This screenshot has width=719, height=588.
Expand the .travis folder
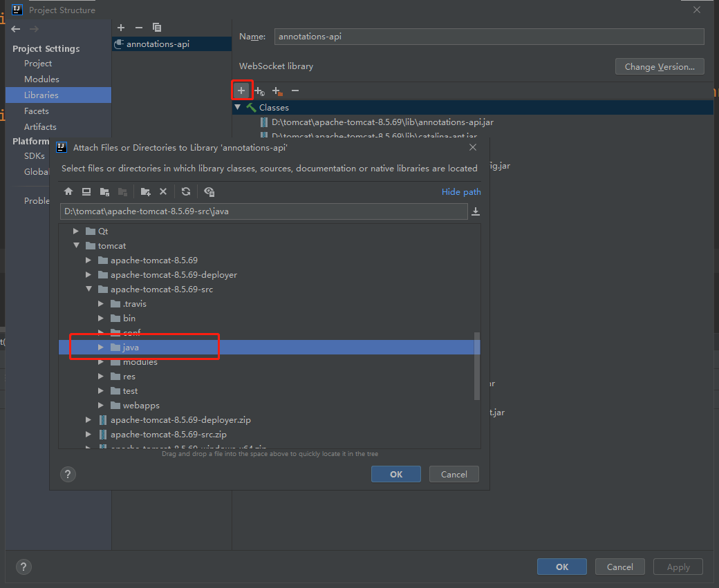point(101,304)
